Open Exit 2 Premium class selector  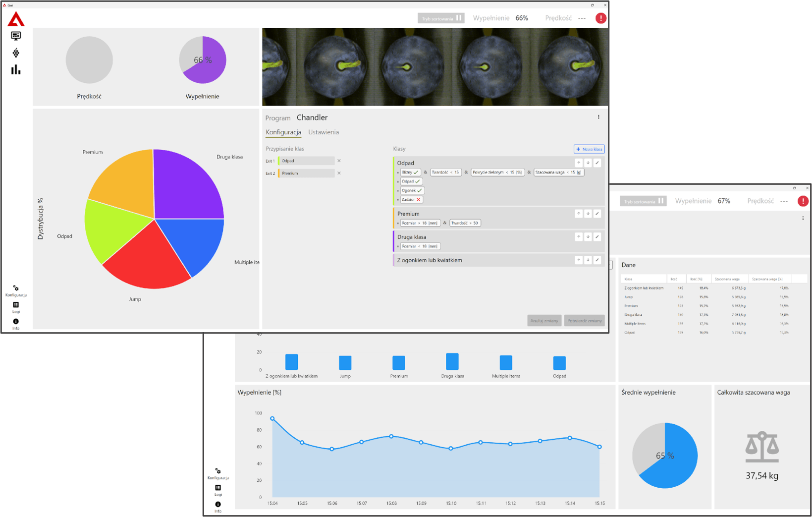[306, 173]
